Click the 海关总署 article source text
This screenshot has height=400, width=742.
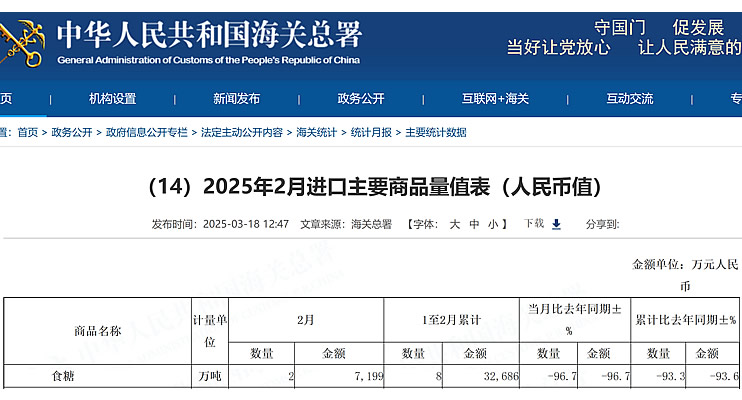(371, 225)
